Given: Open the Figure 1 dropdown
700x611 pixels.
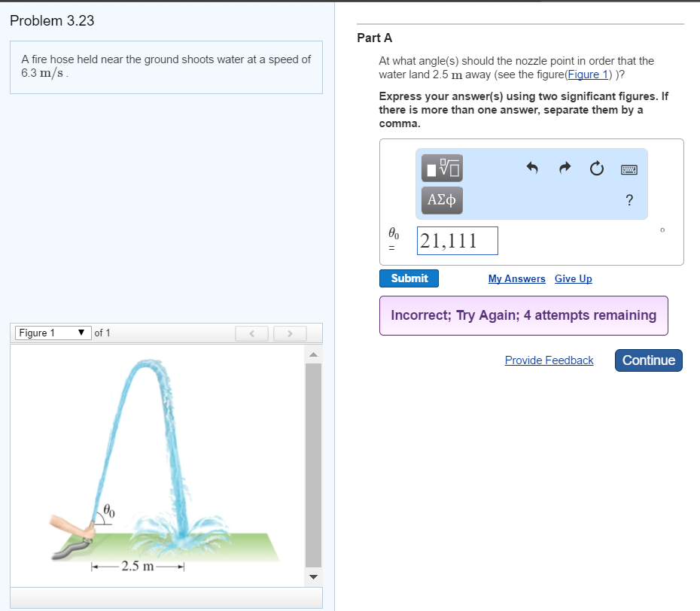Looking at the screenshot, I should 51,333.
